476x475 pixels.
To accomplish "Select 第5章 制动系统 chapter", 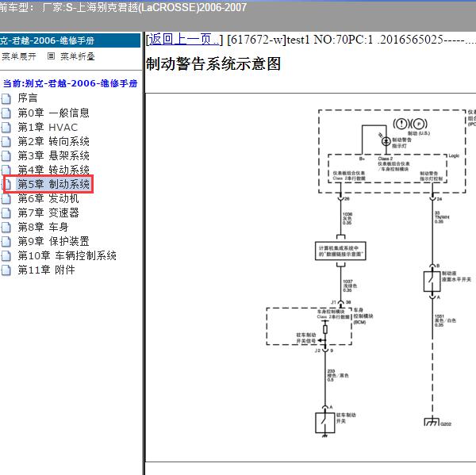I will pos(53,184).
